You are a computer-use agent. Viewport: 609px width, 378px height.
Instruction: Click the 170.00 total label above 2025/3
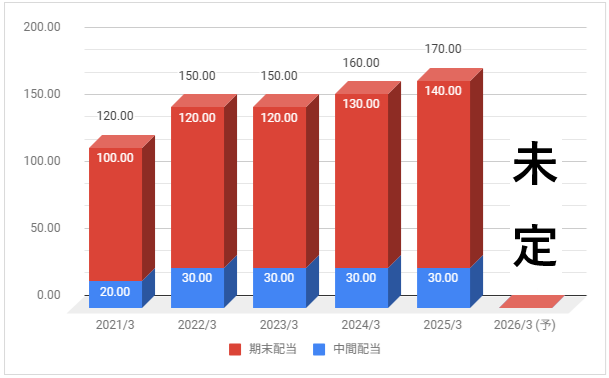point(443,49)
